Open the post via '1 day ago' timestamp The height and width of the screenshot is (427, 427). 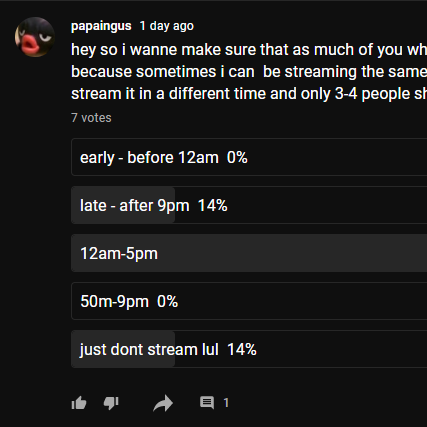point(166,26)
